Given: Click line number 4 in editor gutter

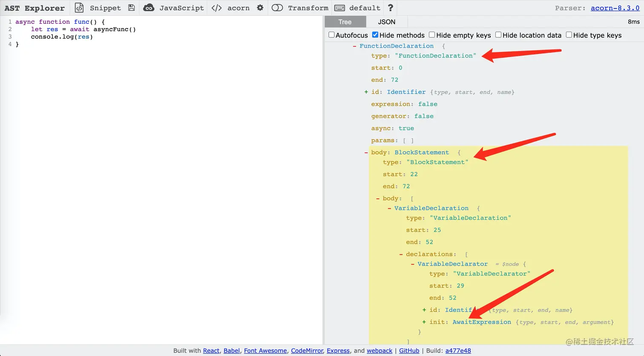Looking at the screenshot, I should [10, 44].
